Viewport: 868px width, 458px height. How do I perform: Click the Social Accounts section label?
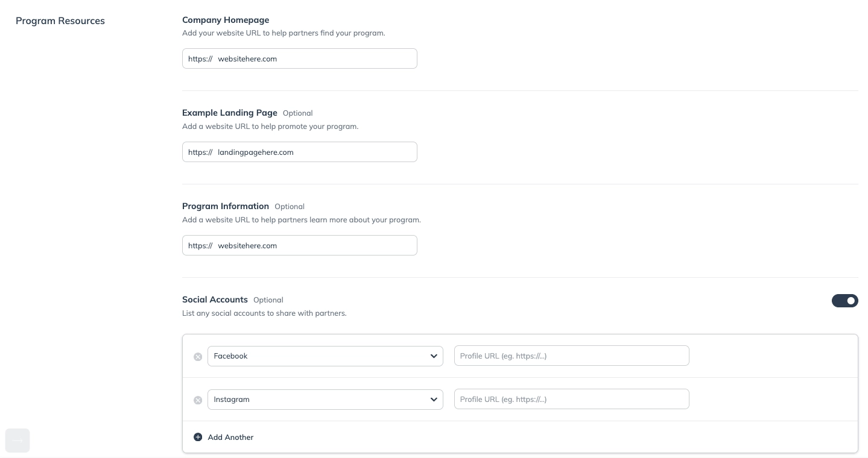pos(215,300)
